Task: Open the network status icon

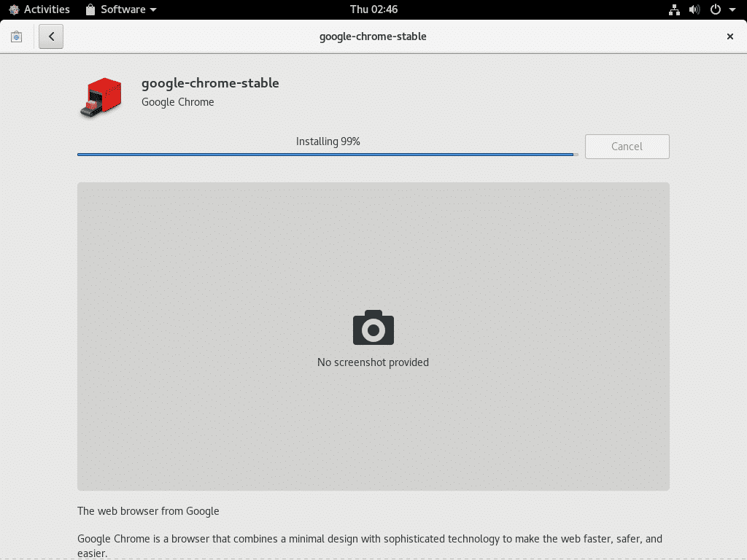Action: 673,9
